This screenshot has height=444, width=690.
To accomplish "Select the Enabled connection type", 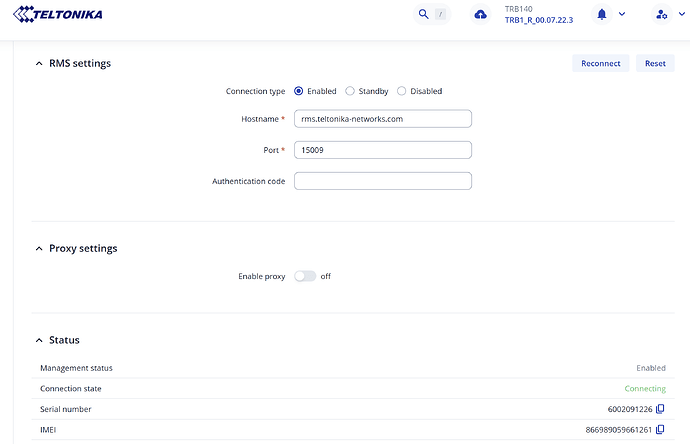I will click(x=298, y=91).
